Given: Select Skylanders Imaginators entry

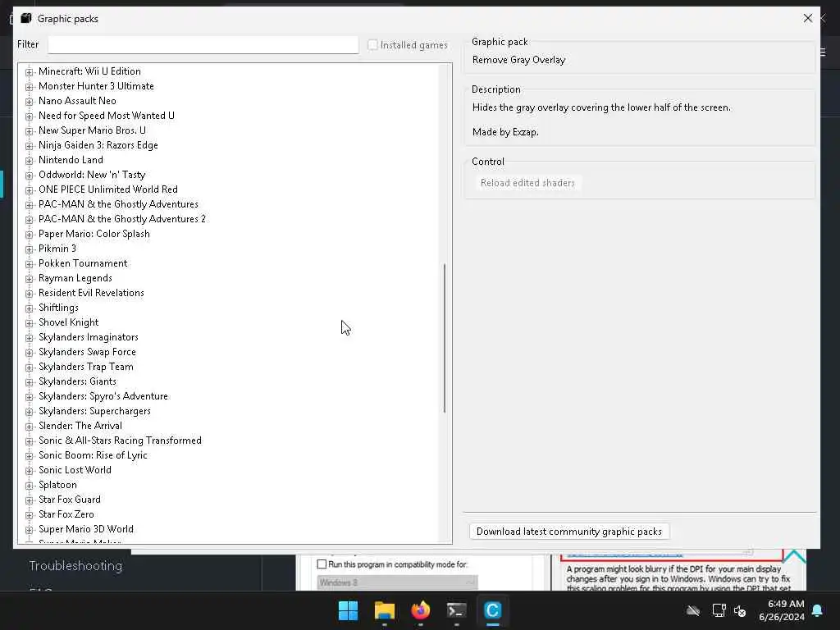Looking at the screenshot, I should [88, 337].
